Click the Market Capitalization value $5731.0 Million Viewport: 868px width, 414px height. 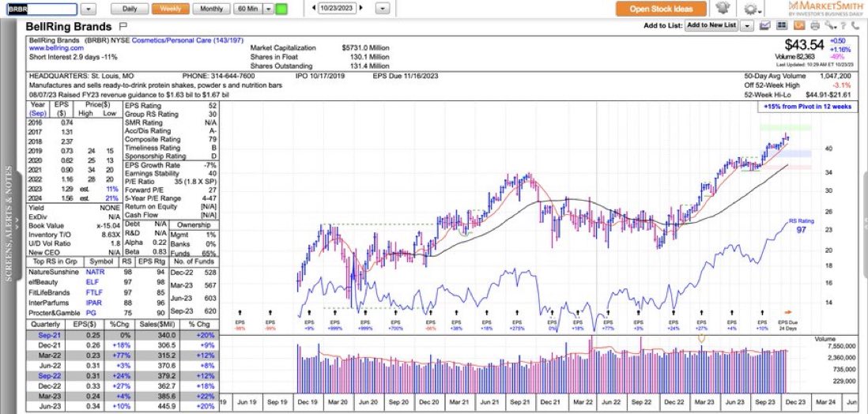365,48
